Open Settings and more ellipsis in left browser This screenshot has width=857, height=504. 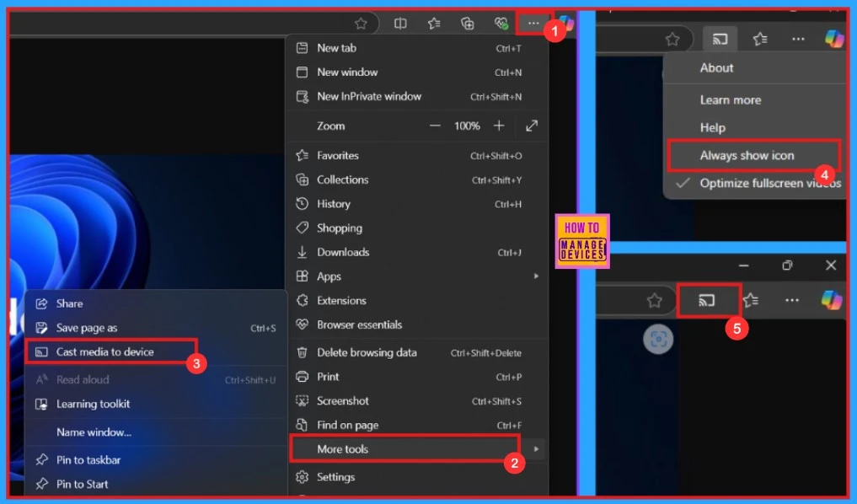533,23
